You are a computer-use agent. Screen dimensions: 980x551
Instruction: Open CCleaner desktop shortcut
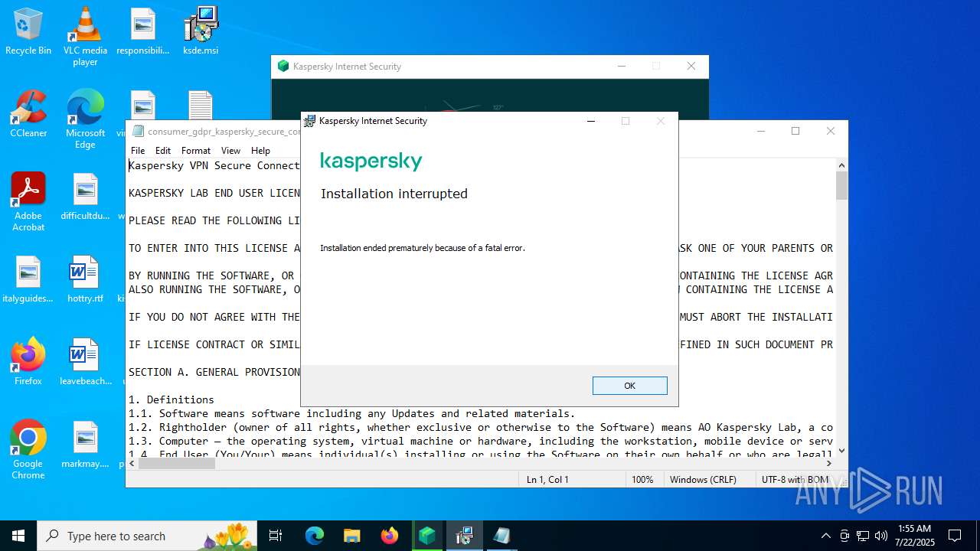coord(28,114)
